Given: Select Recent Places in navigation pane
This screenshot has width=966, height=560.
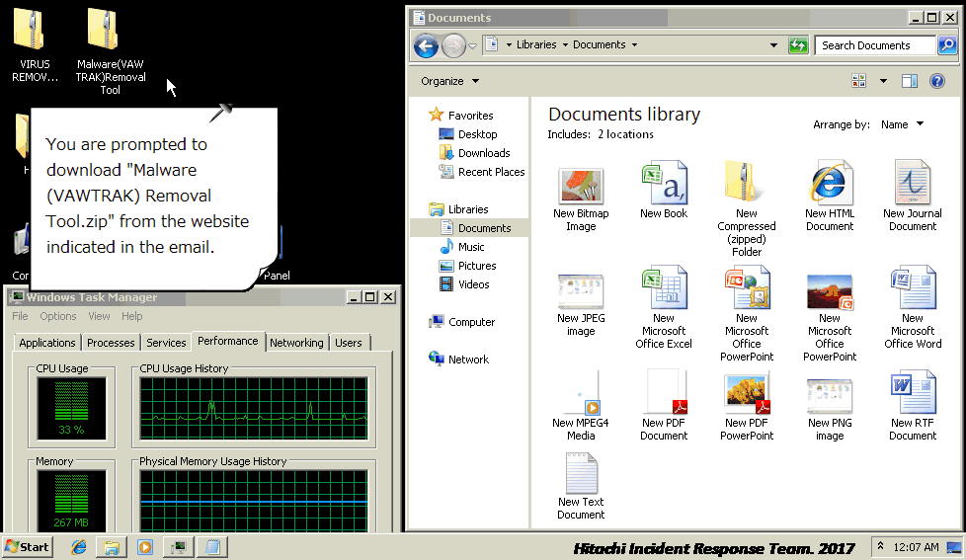Looking at the screenshot, I should click(481, 172).
